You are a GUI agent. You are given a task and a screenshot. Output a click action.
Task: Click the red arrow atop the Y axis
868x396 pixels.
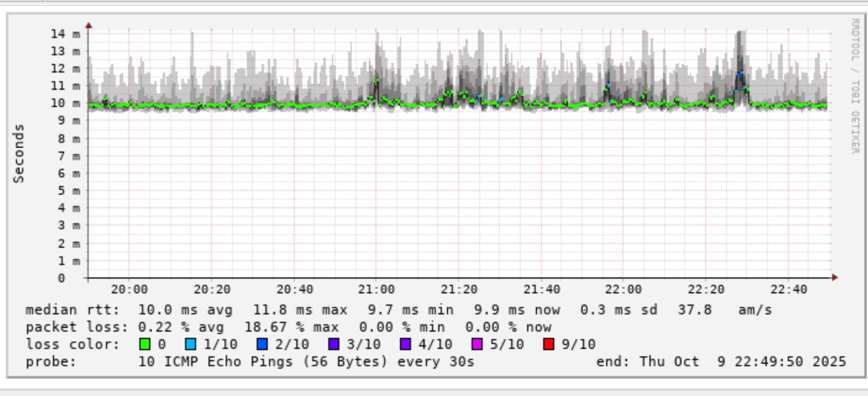pos(88,26)
